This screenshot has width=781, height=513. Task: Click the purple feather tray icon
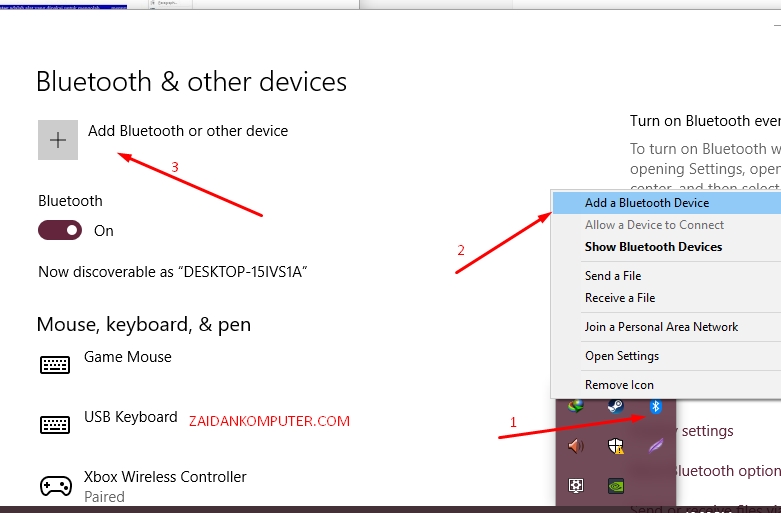(655, 446)
